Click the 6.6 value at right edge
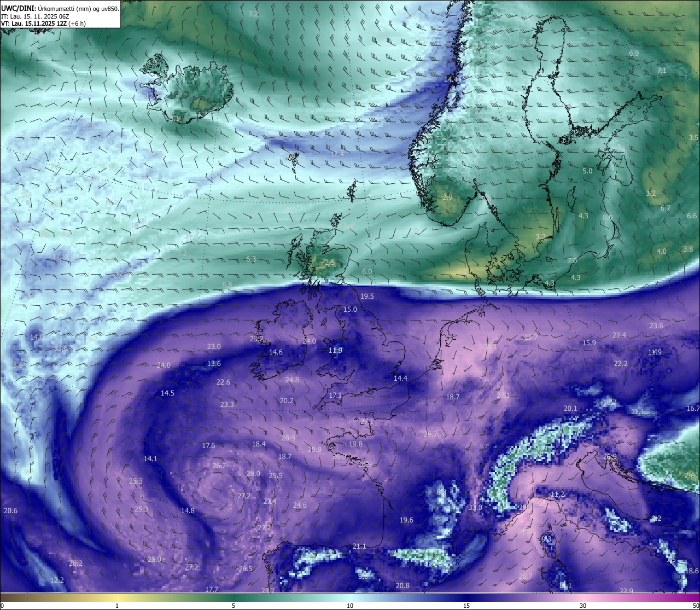 pyautogui.click(x=692, y=216)
